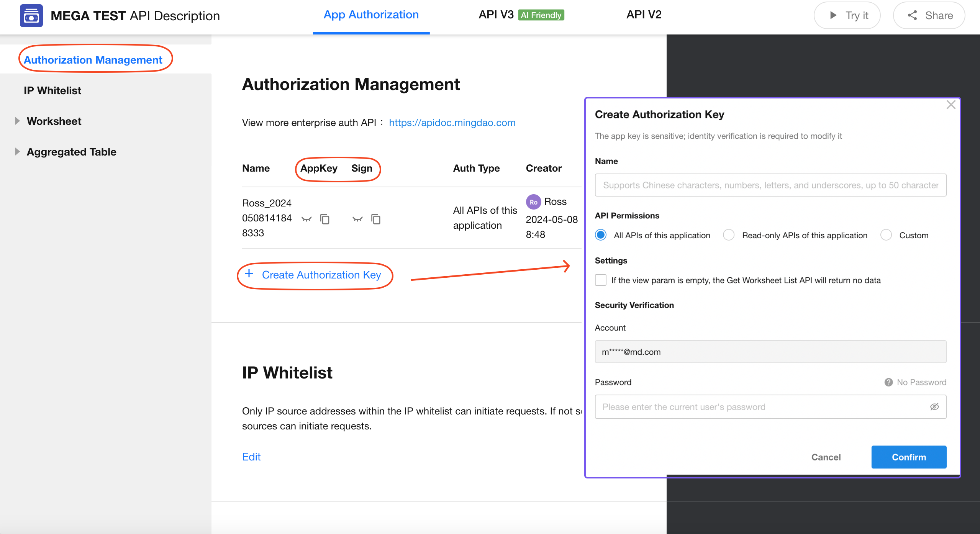980x534 pixels.
Task: Copy the Sign value using copy icon
Action: 376,219
